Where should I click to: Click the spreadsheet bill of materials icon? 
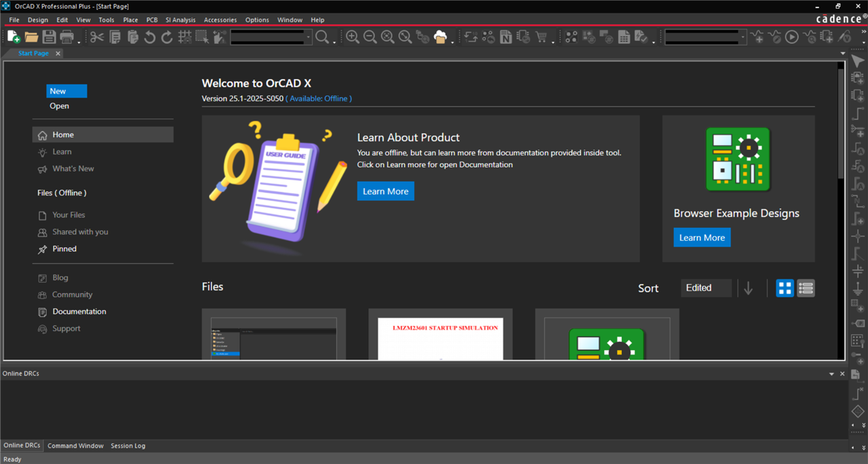(624, 37)
